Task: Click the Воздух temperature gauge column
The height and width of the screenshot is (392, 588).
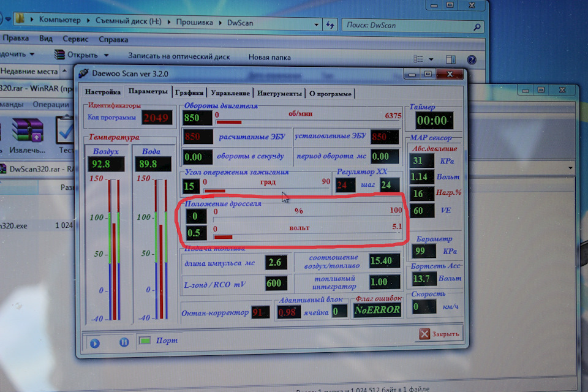Action: 114,249
